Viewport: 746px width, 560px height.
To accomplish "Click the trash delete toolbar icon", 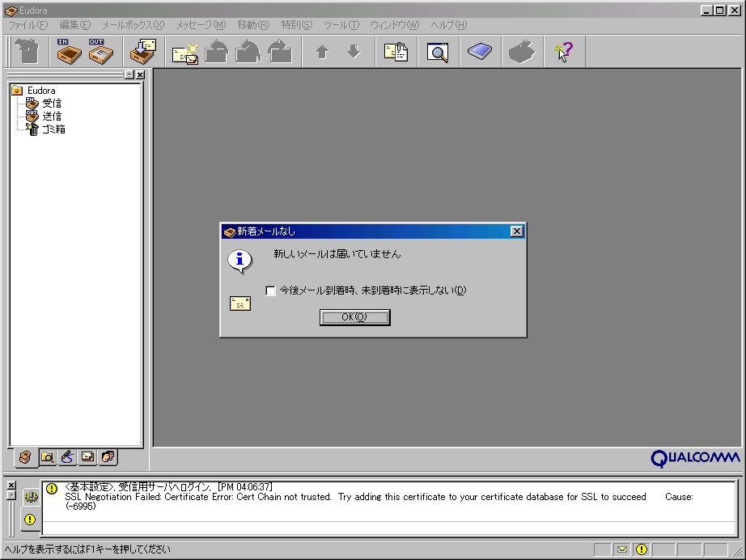I will tap(28, 51).
